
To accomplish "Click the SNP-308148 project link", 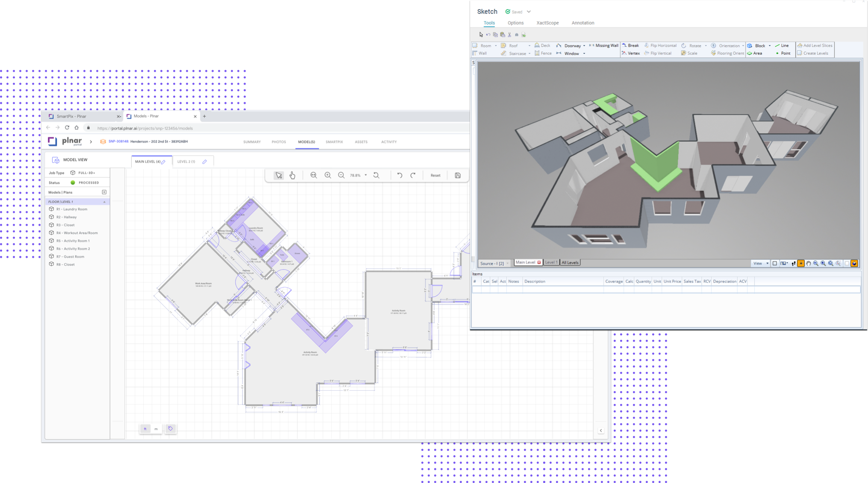I will pos(118,141).
